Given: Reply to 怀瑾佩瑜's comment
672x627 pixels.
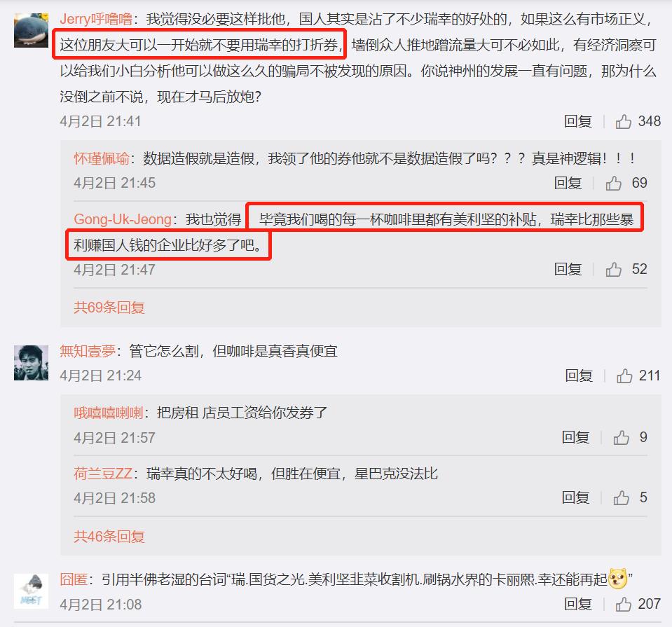Looking at the screenshot, I should (x=568, y=184).
